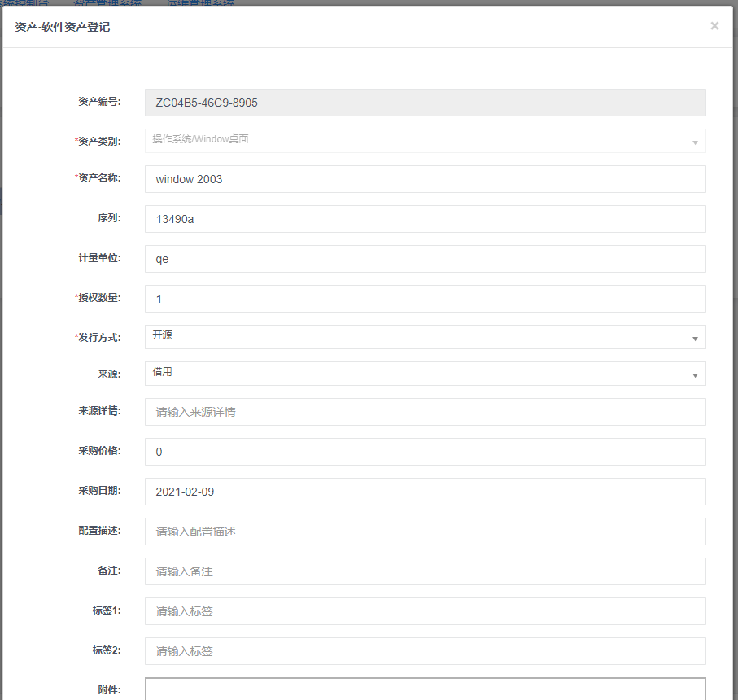Switch to the 运维管理系统 tab
Viewport: 738px width, 700px height.
click(199, 3)
